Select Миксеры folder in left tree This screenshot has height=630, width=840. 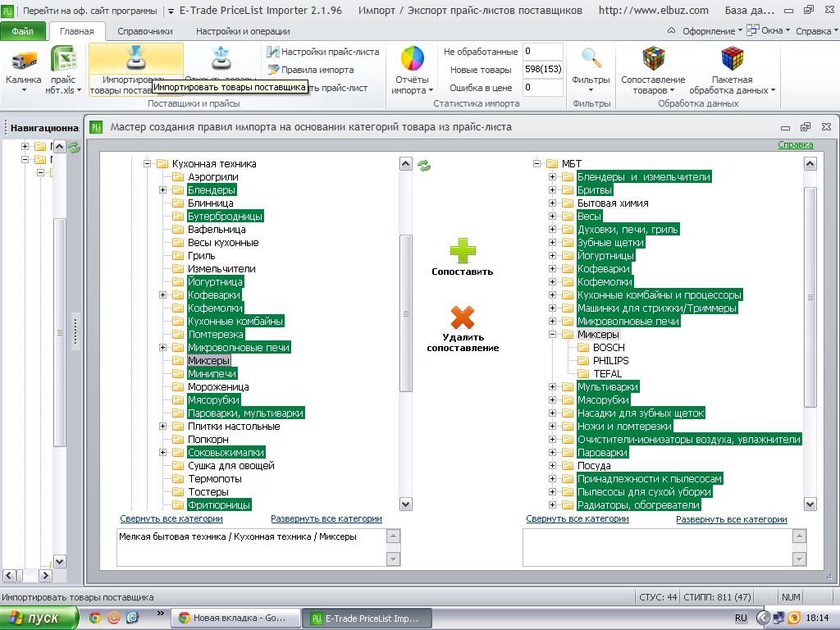[209, 361]
